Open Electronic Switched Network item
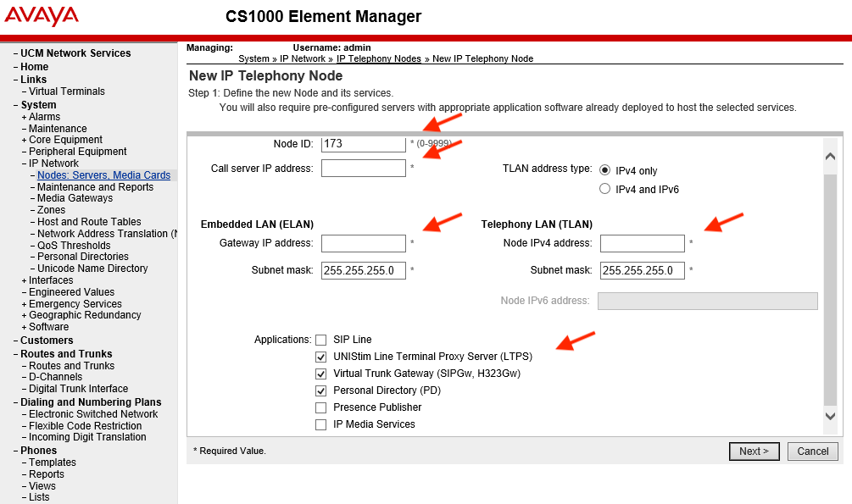This screenshot has width=852, height=504. tap(93, 414)
